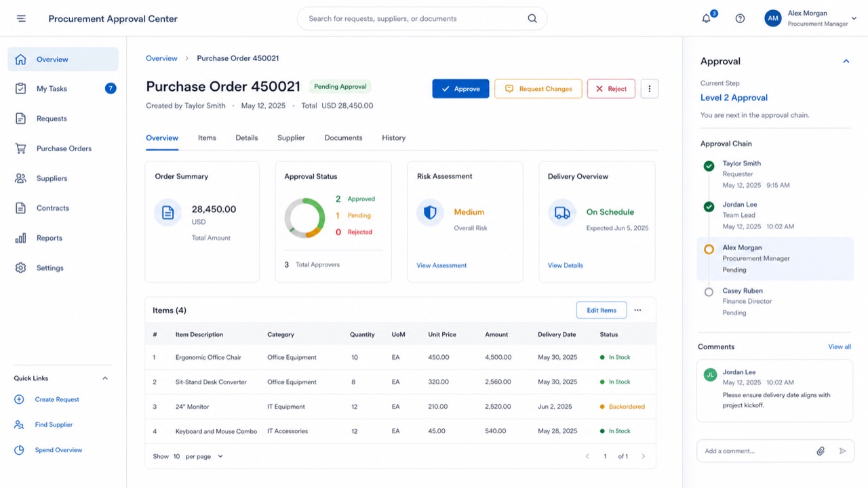Open Requests in the sidebar
Viewport: 868px width, 488px height.
pyautogui.click(x=63, y=119)
